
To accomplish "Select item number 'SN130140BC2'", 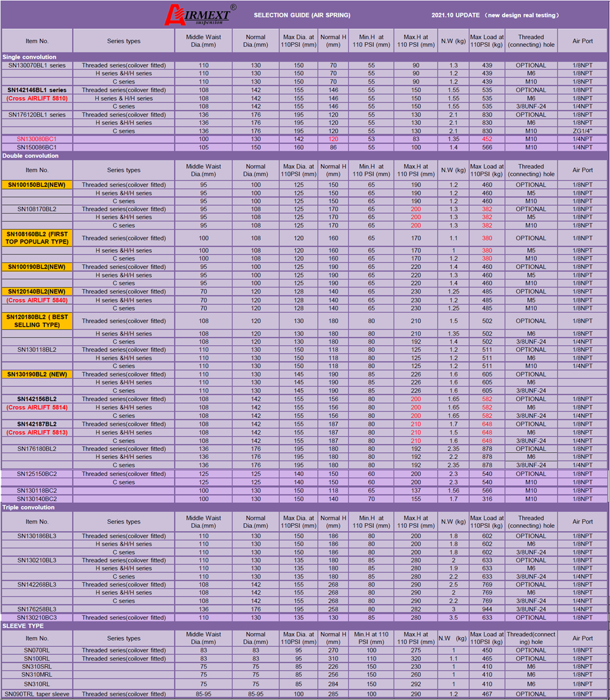I will (x=37, y=499).
